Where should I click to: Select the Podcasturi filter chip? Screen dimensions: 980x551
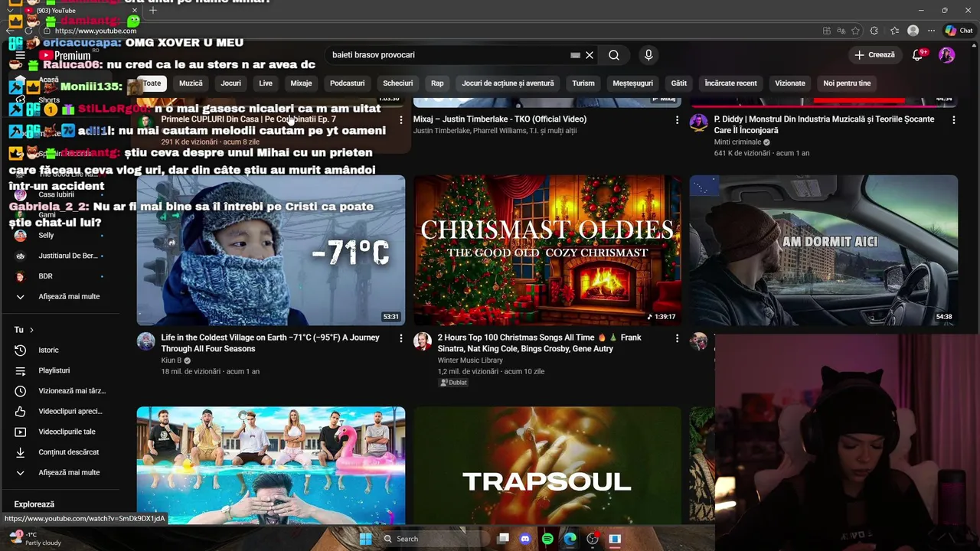point(347,83)
